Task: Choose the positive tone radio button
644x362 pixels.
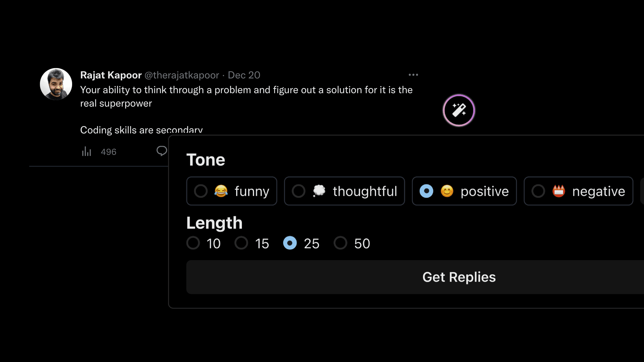Action: click(x=426, y=191)
